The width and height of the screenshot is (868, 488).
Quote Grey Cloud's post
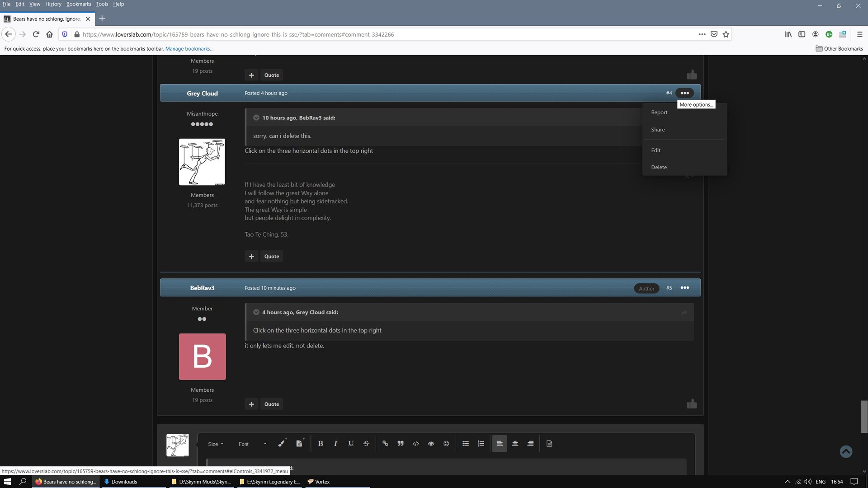pos(272,256)
